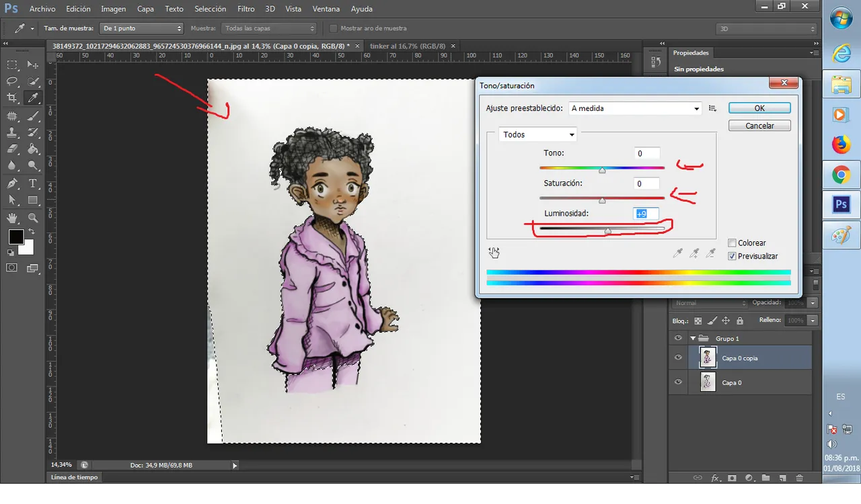Select the Brush tool
Image resolution: width=861 pixels, height=504 pixels.
(x=32, y=116)
